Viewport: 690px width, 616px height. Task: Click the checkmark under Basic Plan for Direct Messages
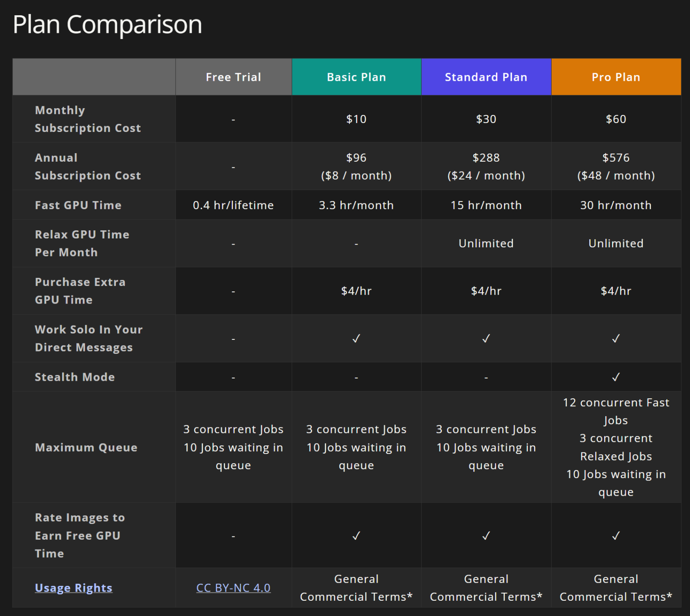coord(356,339)
